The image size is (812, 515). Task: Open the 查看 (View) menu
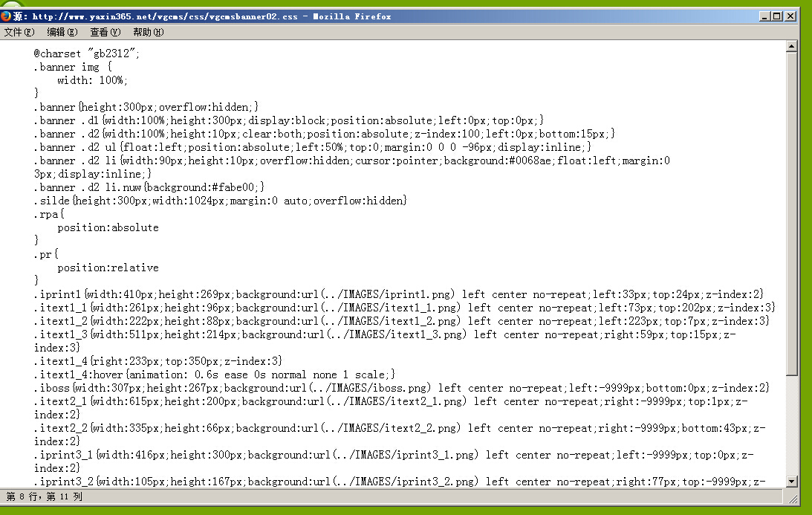coord(105,32)
